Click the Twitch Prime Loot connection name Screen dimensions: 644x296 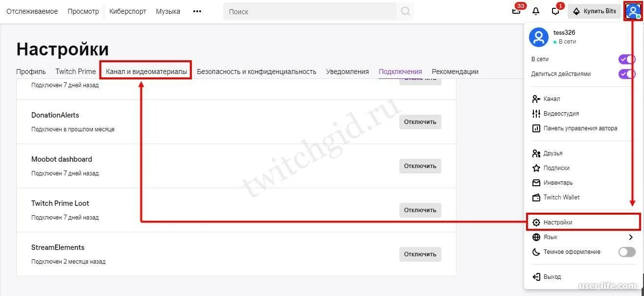tap(60, 203)
